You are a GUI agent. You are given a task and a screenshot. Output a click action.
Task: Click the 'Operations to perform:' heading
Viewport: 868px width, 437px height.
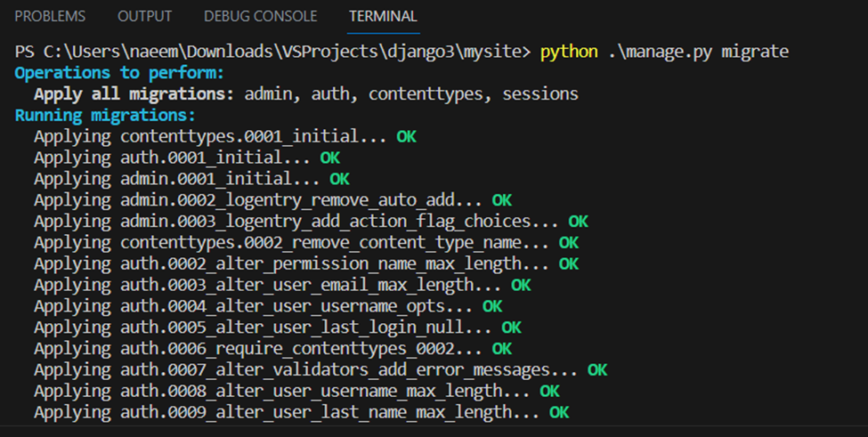[119, 73]
